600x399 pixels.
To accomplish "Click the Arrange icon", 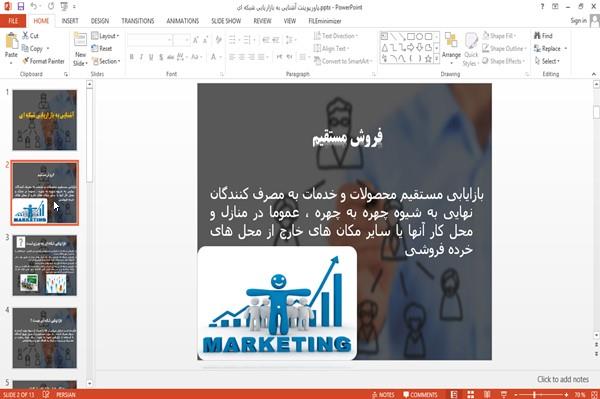I will click(452, 40).
